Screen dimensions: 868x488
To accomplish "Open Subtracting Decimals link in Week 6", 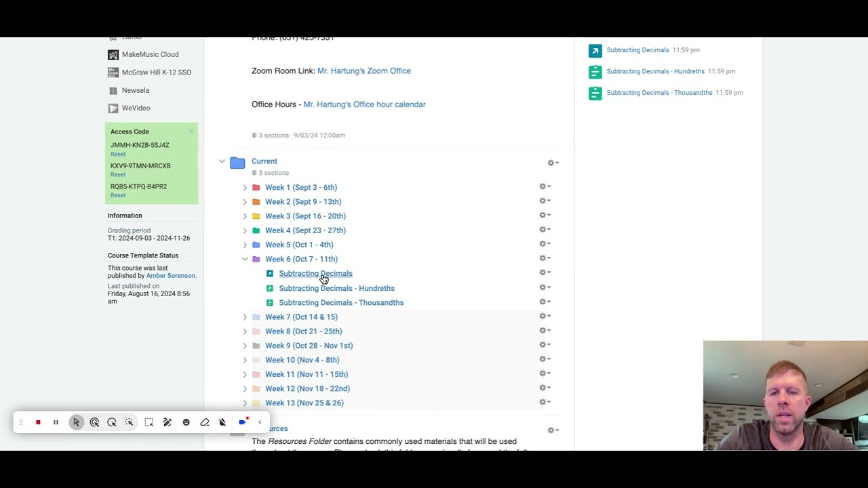I will 315,273.
